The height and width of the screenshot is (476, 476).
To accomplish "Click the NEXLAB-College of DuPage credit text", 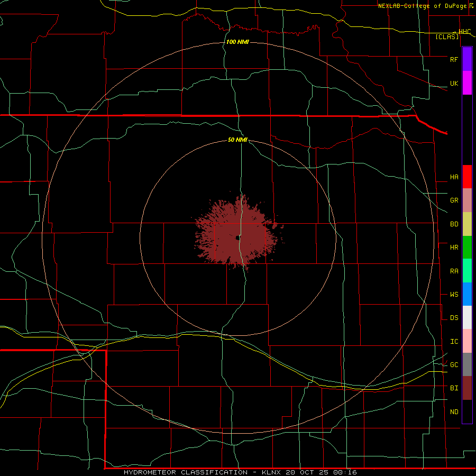I will click(422, 6).
